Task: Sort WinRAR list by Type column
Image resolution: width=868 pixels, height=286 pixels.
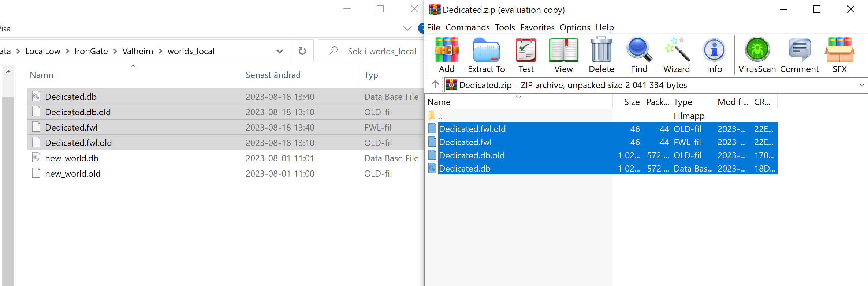Action: (x=683, y=102)
